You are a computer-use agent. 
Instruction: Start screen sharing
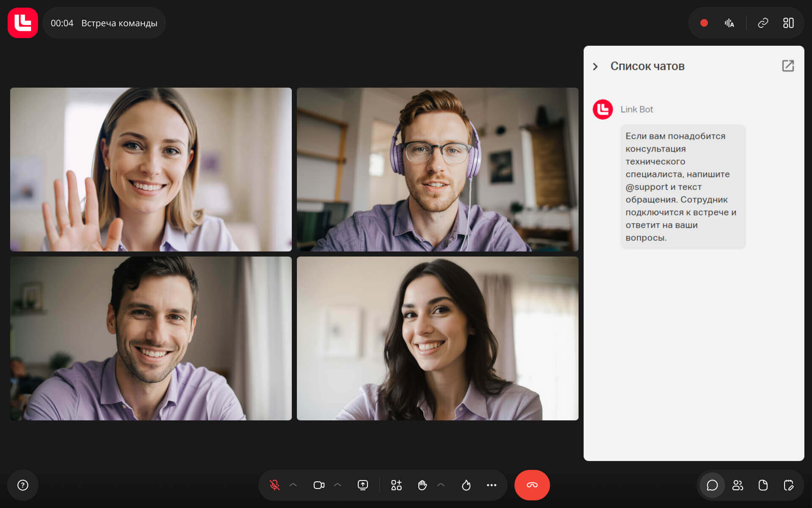(363, 485)
